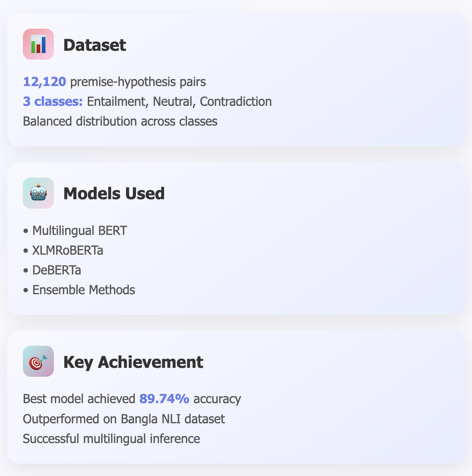This screenshot has width=472, height=476.
Task: Click the bar chart Dataset icon
Action: [38, 44]
